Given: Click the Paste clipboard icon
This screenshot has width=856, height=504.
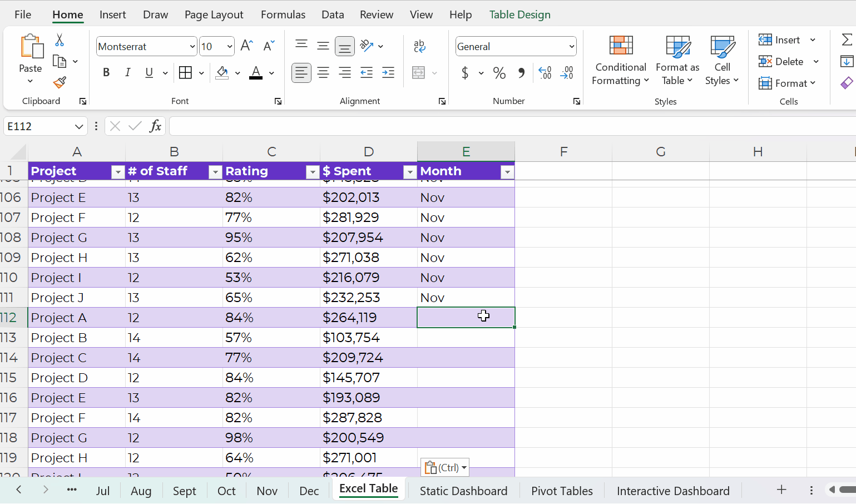Looking at the screenshot, I should click(x=31, y=47).
